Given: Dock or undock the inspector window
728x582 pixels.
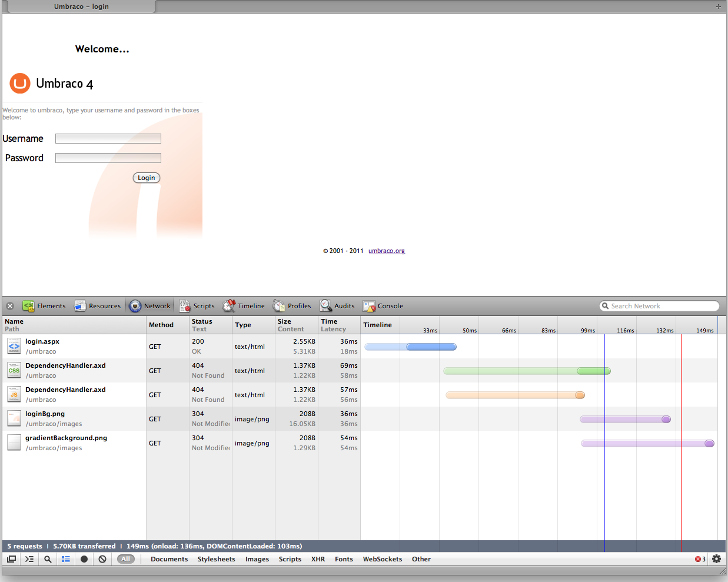Looking at the screenshot, I should [11, 559].
